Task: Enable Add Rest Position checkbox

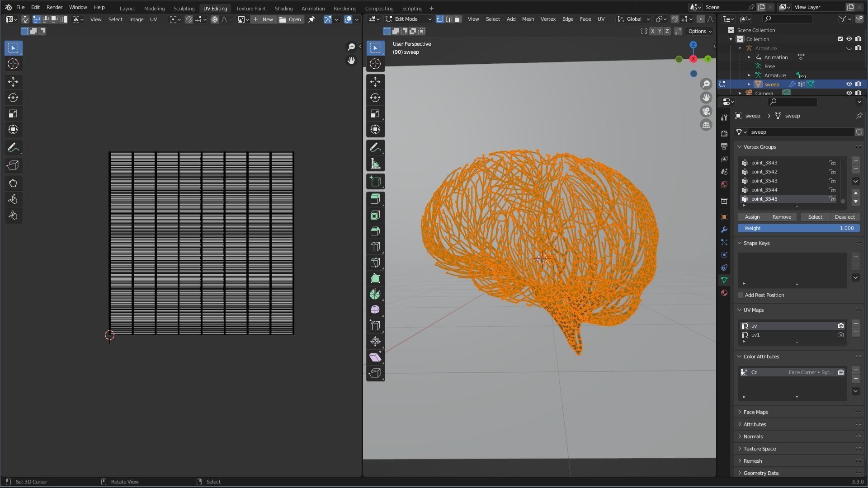Action: [741, 295]
